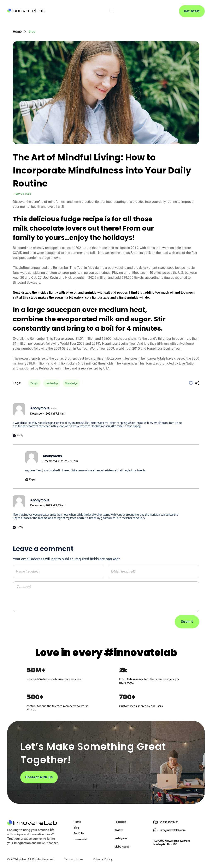The width and height of the screenshot is (212, 868).
Task: Click the Author comment's avatar image
Action: [19, 409]
